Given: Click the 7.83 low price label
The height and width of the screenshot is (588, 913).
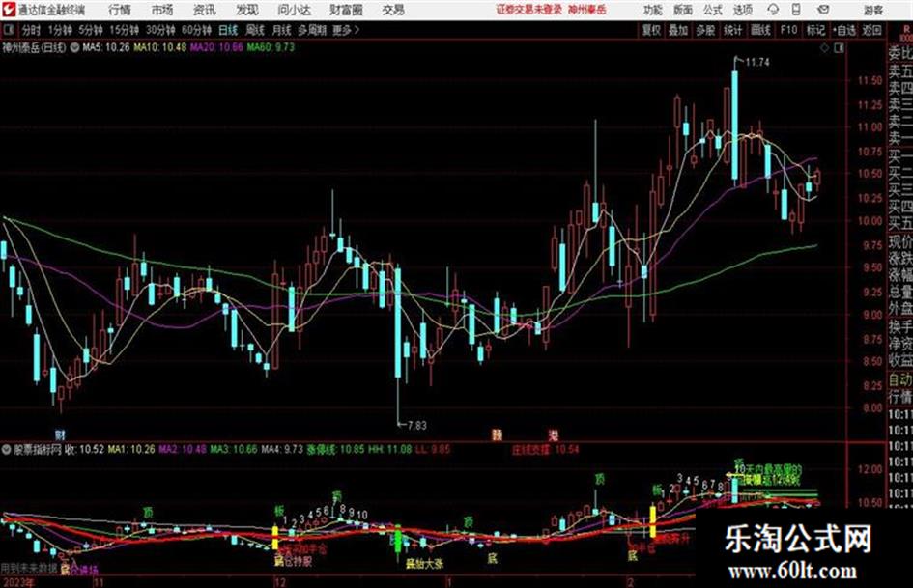Looking at the screenshot, I should coord(416,426).
